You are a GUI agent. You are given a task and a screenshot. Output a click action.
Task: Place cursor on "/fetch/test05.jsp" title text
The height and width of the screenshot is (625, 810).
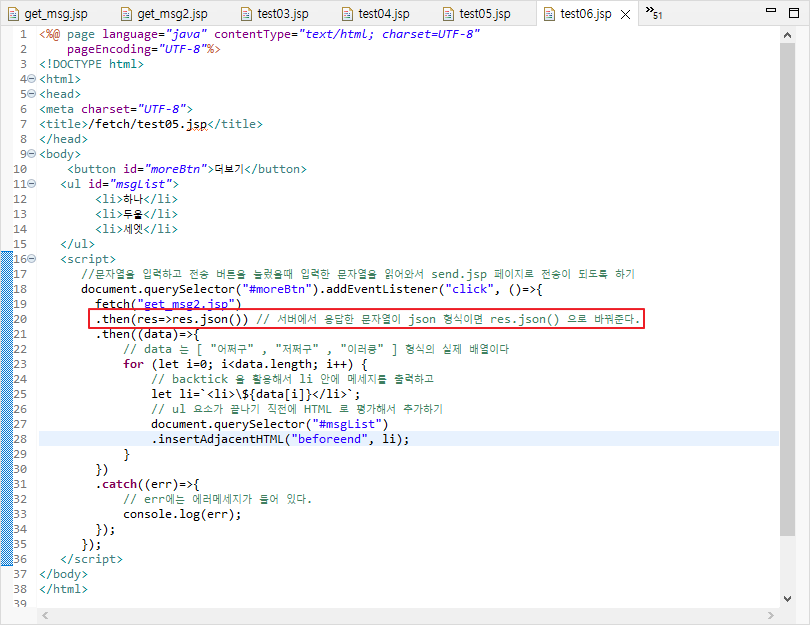click(x=148, y=124)
